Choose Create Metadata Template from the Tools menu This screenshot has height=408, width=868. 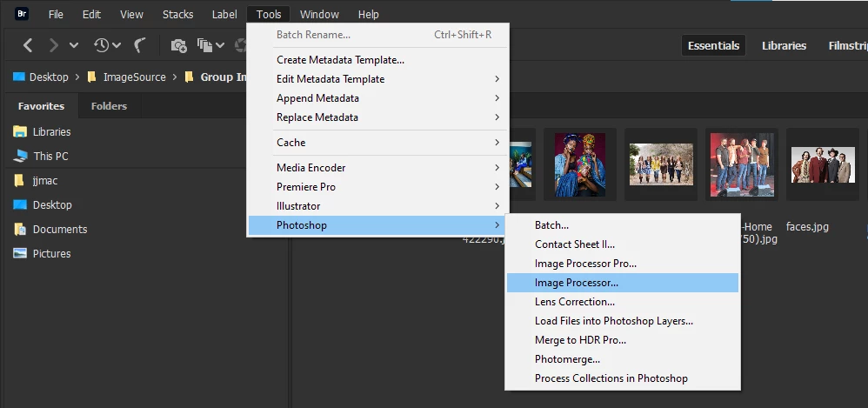pyautogui.click(x=377, y=60)
